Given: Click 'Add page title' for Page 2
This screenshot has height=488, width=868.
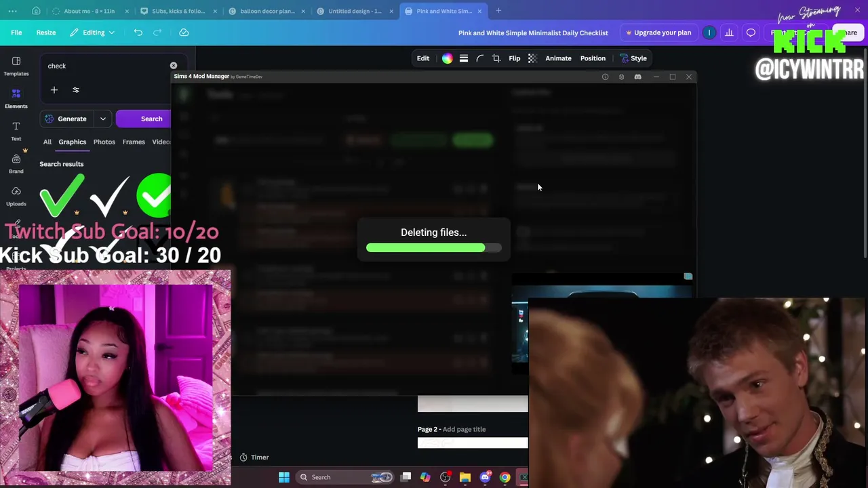Looking at the screenshot, I should click(465, 429).
